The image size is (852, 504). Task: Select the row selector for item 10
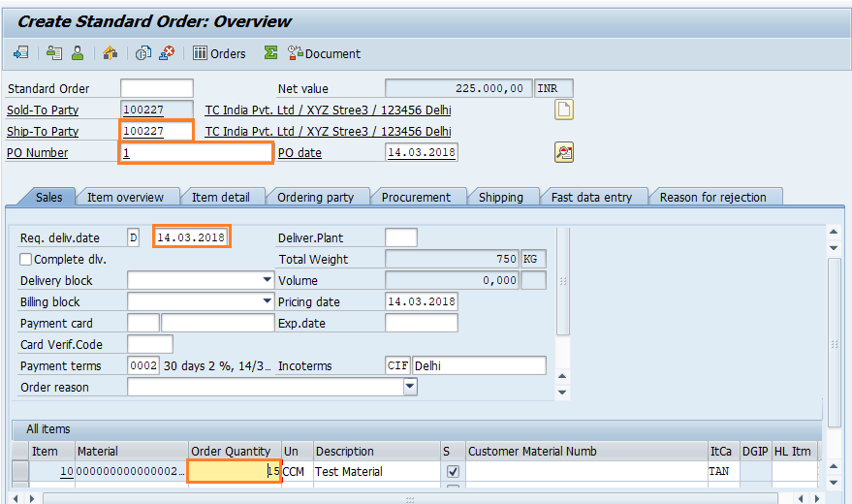pos(20,472)
